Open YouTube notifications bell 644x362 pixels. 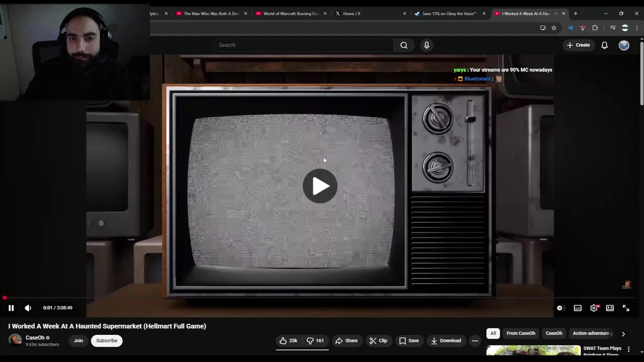[604, 45]
